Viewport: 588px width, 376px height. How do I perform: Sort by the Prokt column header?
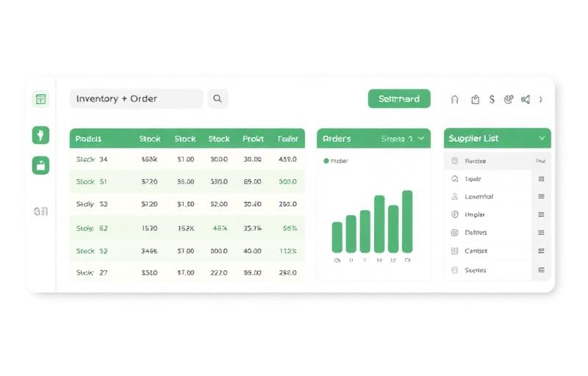tap(253, 139)
